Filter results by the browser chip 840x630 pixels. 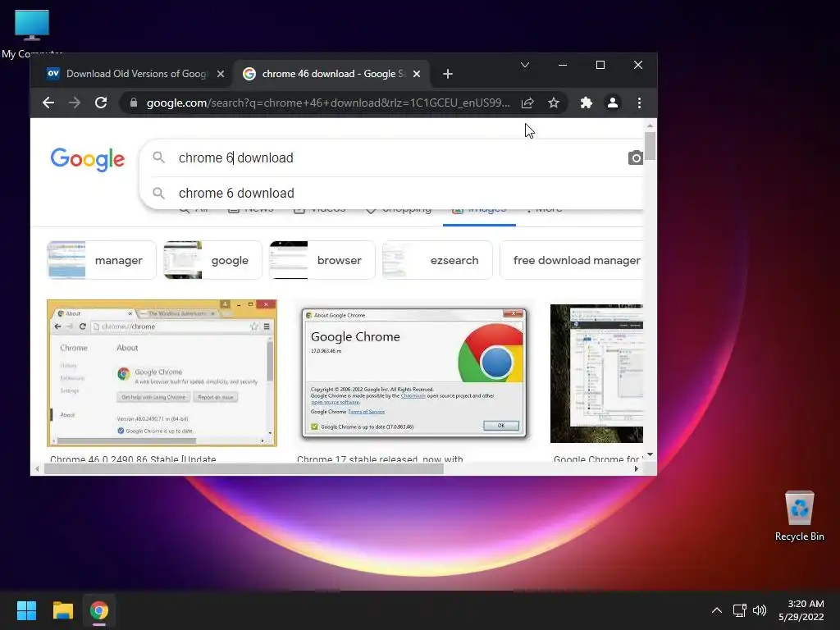[x=322, y=260]
